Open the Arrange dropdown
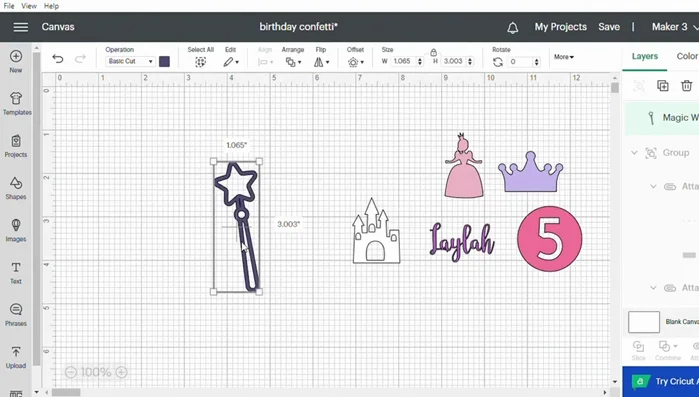The image size is (699, 397). pyautogui.click(x=293, y=62)
